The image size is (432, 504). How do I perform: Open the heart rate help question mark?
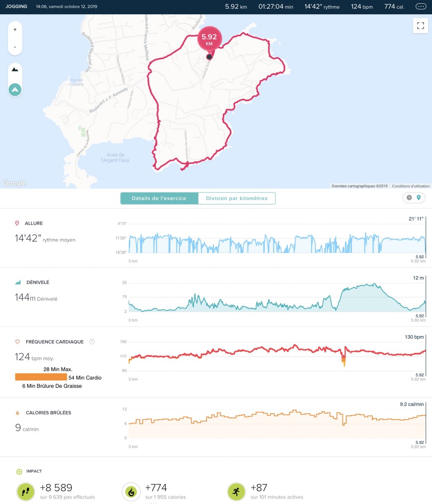92,342
